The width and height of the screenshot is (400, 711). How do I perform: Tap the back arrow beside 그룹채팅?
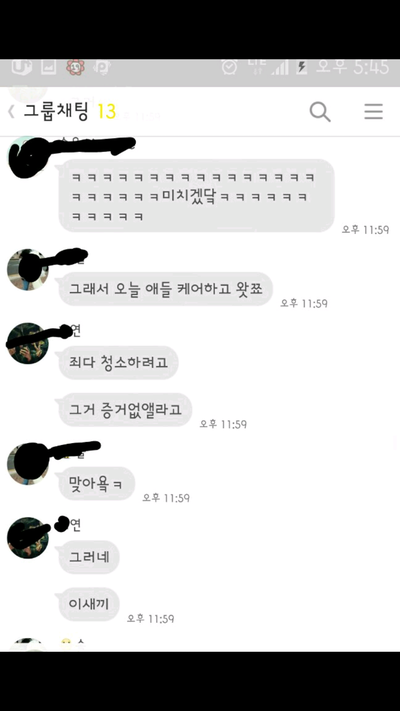11,112
